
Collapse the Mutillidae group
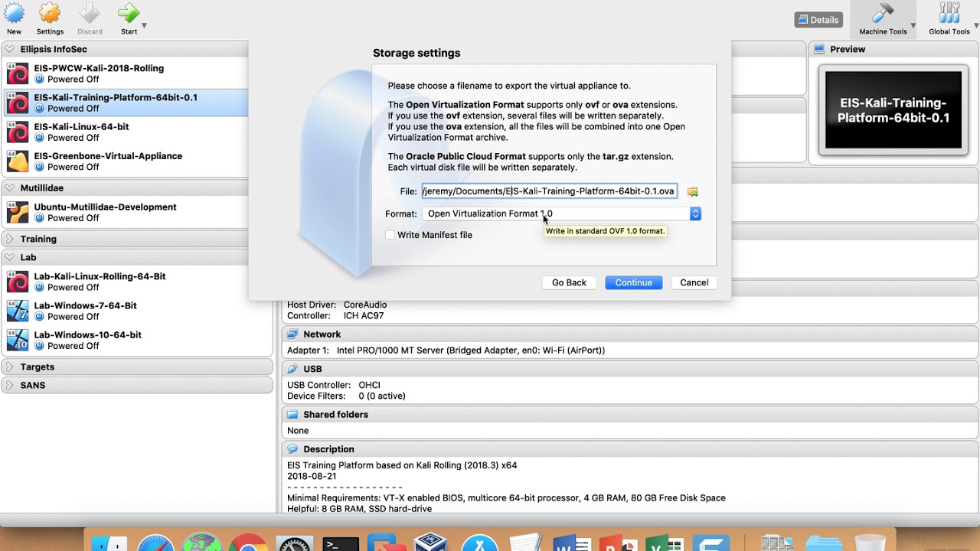pyautogui.click(x=10, y=187)
